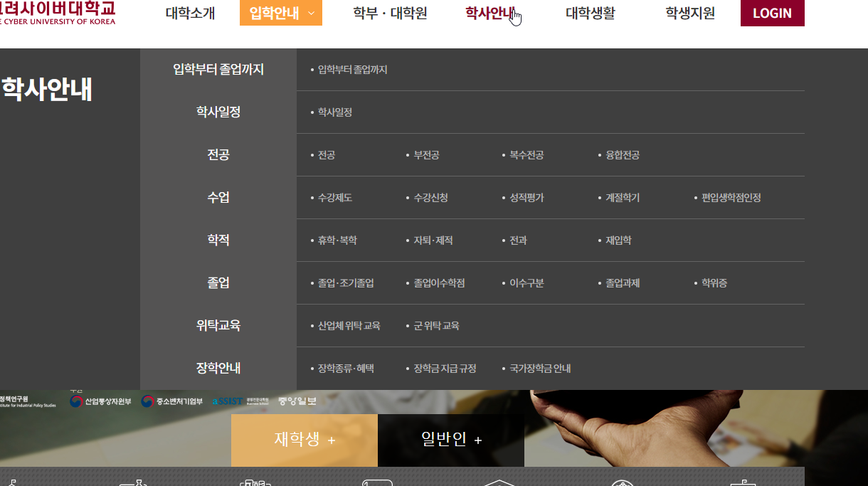Select the 학적 category heading

tap(218, 240)
